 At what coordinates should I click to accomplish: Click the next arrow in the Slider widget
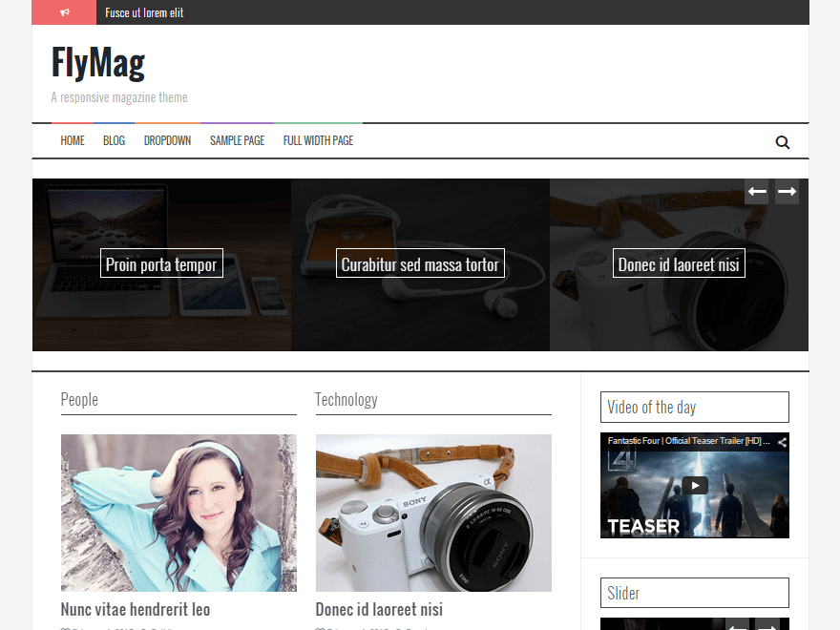pyautogui.click(x=767, y=625)
